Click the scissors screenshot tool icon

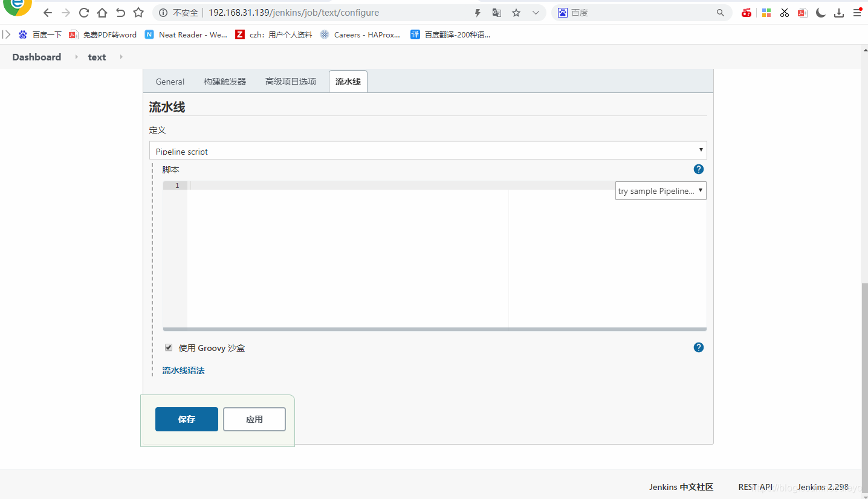tap(784, 13)
